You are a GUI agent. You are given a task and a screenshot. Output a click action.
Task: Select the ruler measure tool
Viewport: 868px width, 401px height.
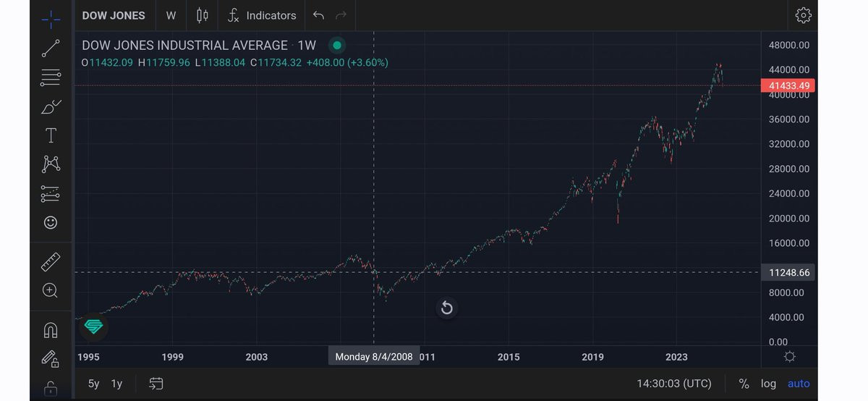51,261
